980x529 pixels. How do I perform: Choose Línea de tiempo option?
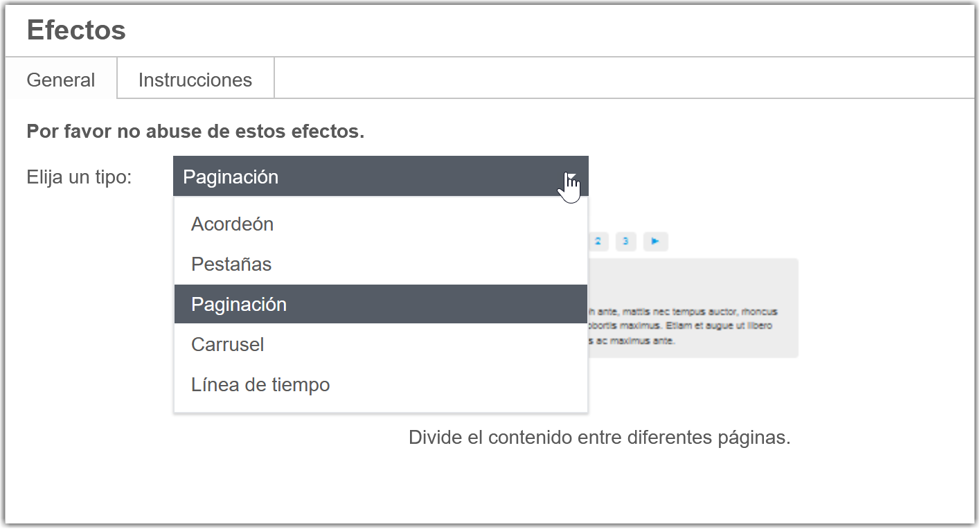[260, 384]
